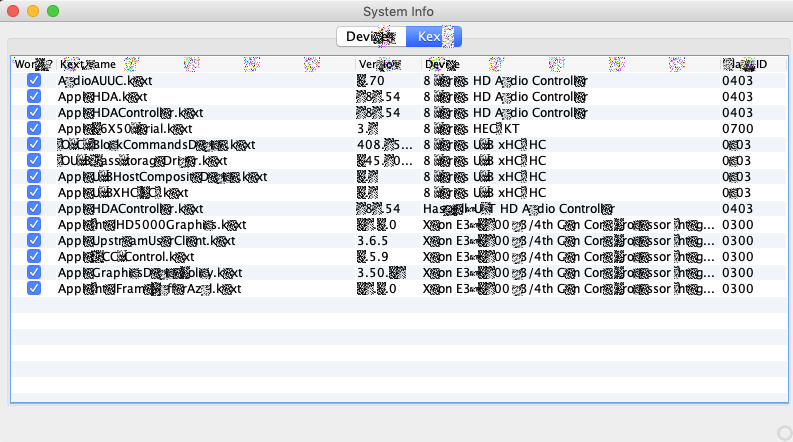The image size is (793, 442).
Task: Click the version cell of AppleGraphicsDevicePolicy.kext
Action: tap(381, 273)
